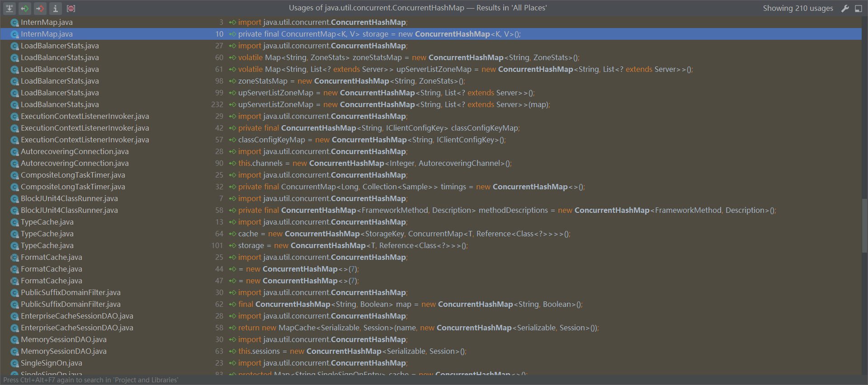Select MemorySessionDAO.java line 30 import

pos(431,339)
